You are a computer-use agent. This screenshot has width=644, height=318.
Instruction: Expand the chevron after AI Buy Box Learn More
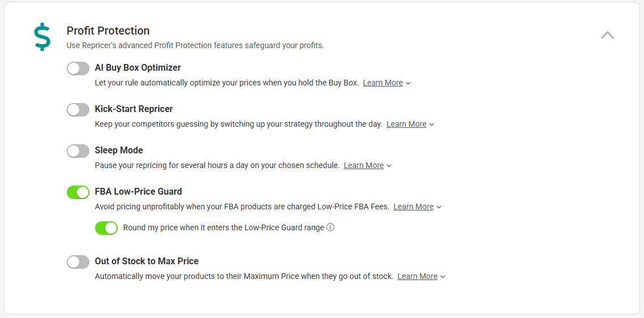408,83
